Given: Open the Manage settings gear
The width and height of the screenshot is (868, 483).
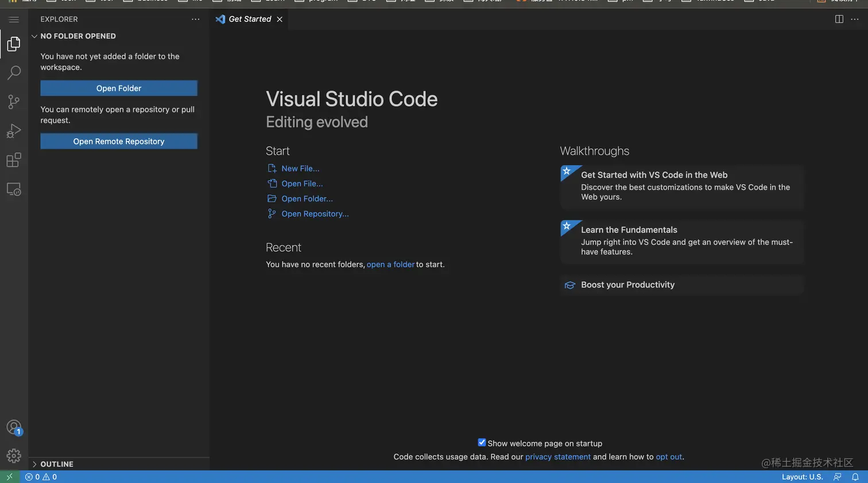Looking at the screenshot, I should tap(14, 456).
